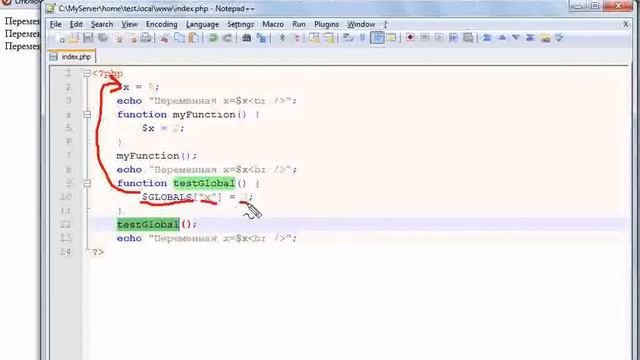Click the Stop Recording macro icon
Image resolution: width=640 pixels, height=360 pixels.
coord(424,38)
